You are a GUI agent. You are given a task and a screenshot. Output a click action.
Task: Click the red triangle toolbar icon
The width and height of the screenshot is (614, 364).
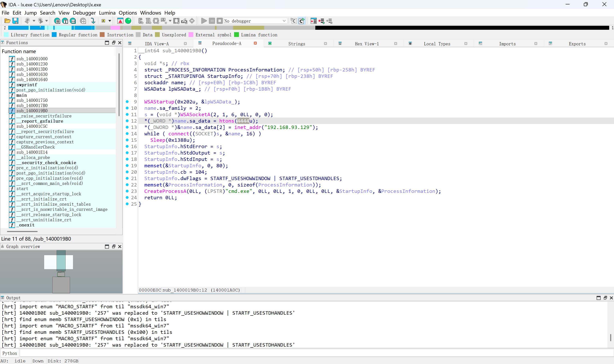[120, 21]
